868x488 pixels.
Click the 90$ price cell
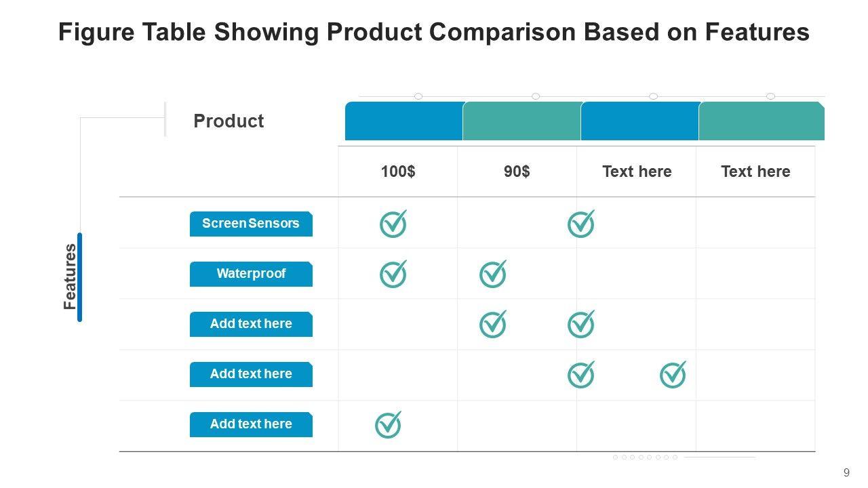click(517, 171)
